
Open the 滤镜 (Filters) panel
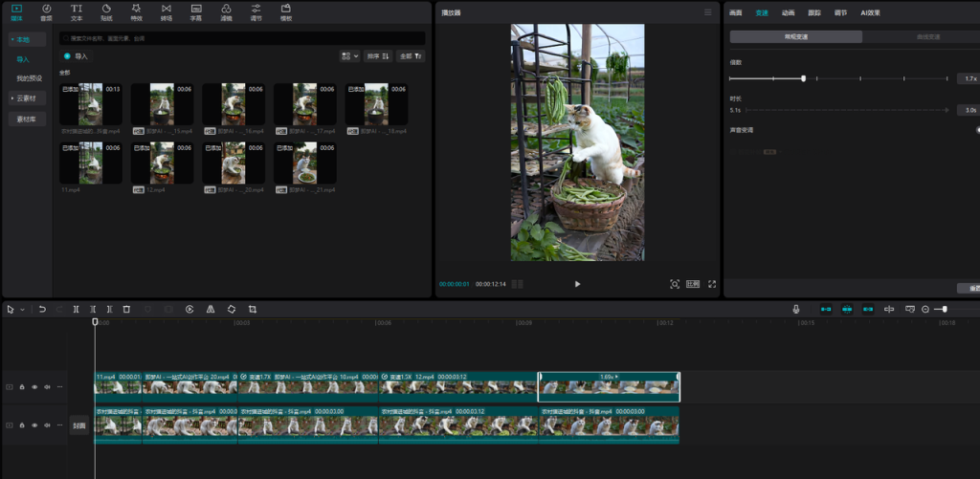tap(226, 11)
